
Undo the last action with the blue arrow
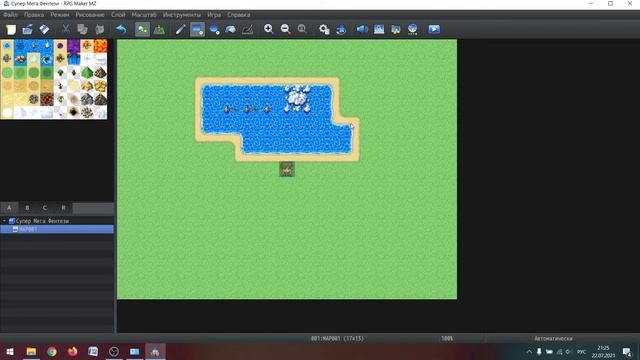pos(121,29)
